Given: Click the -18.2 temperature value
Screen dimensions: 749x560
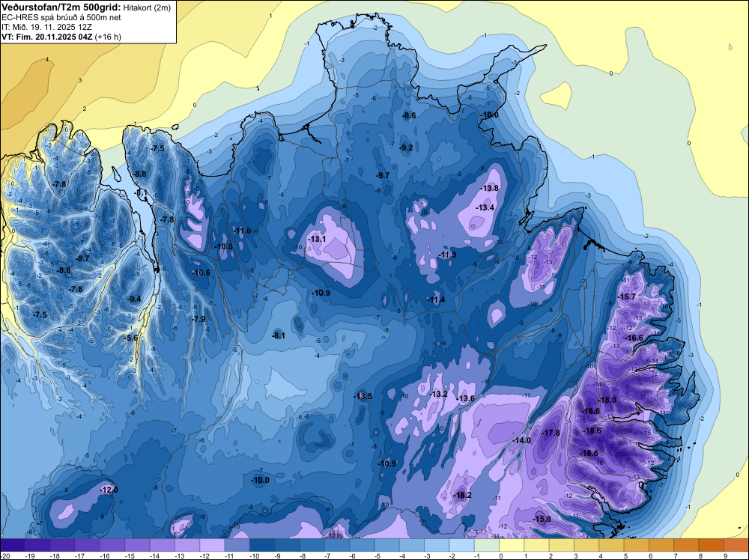Looking at the screenshot, I should (x=463, y=496).
